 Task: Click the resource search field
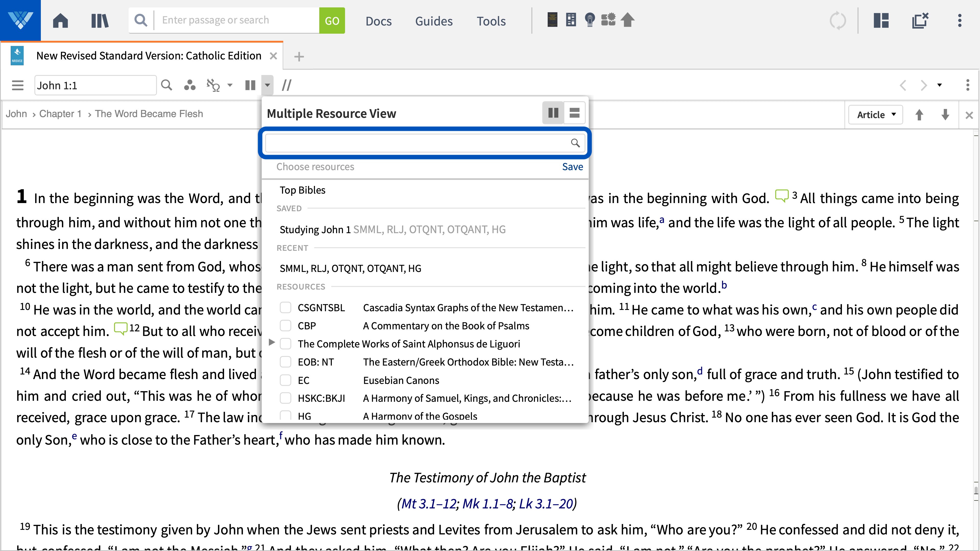425,143
